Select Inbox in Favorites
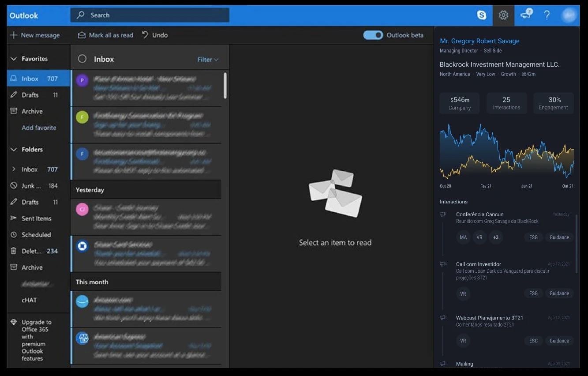Image resolution: width=588 pixels, height=376 pixels. pos(38,79)
